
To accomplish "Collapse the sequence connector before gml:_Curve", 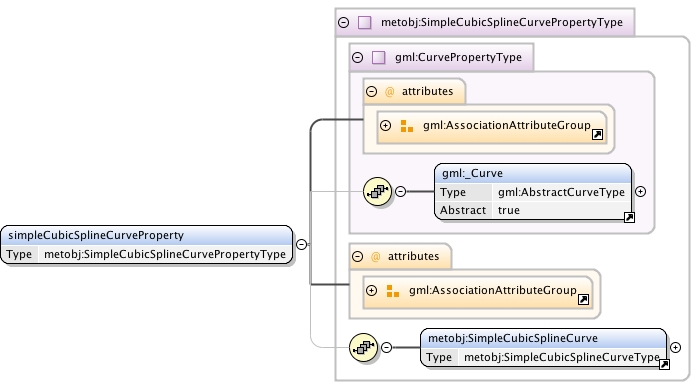I will click(400, 191).
